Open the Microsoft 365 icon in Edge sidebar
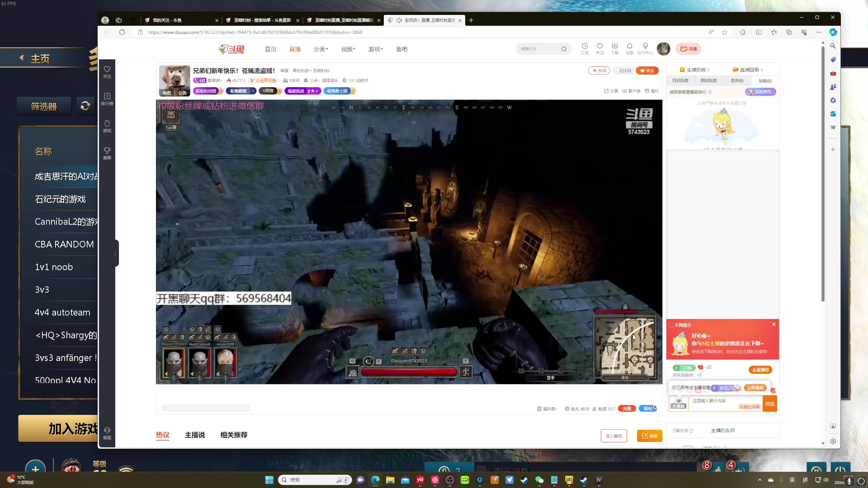This screenshot has height=488, width=868. click(x=833, y=100)
